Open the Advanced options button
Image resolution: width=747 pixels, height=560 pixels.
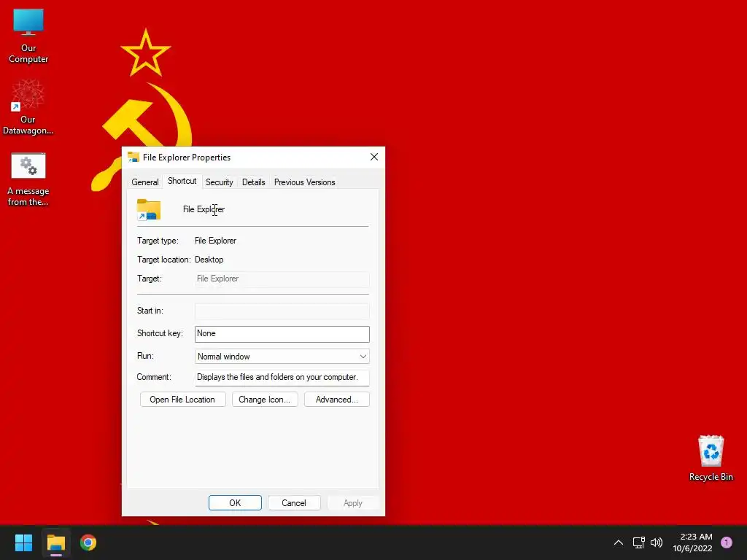(x=337, y=400)
